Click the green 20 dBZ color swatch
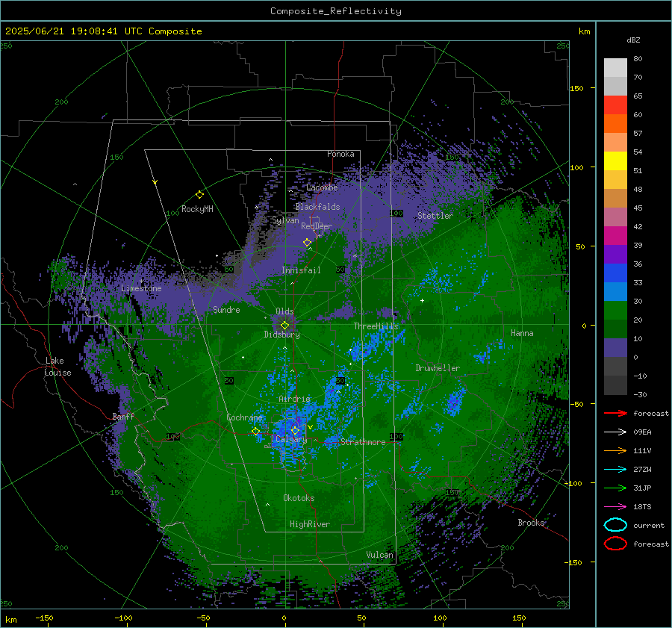672x628 pixels. tap(615, 311)
